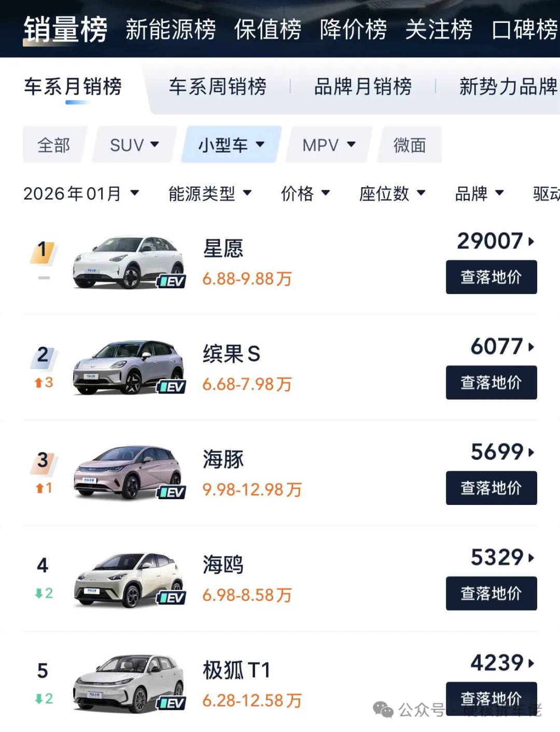Open the 海鸥 car picture
The image size is (560, 732).
129,579
